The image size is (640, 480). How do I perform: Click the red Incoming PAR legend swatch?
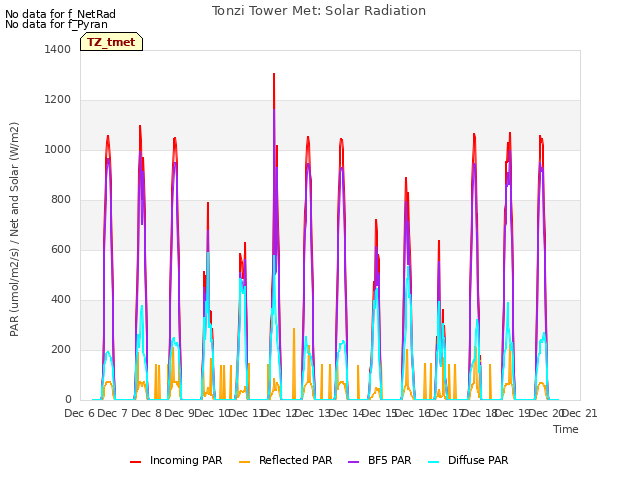click(x=136, y=461)
